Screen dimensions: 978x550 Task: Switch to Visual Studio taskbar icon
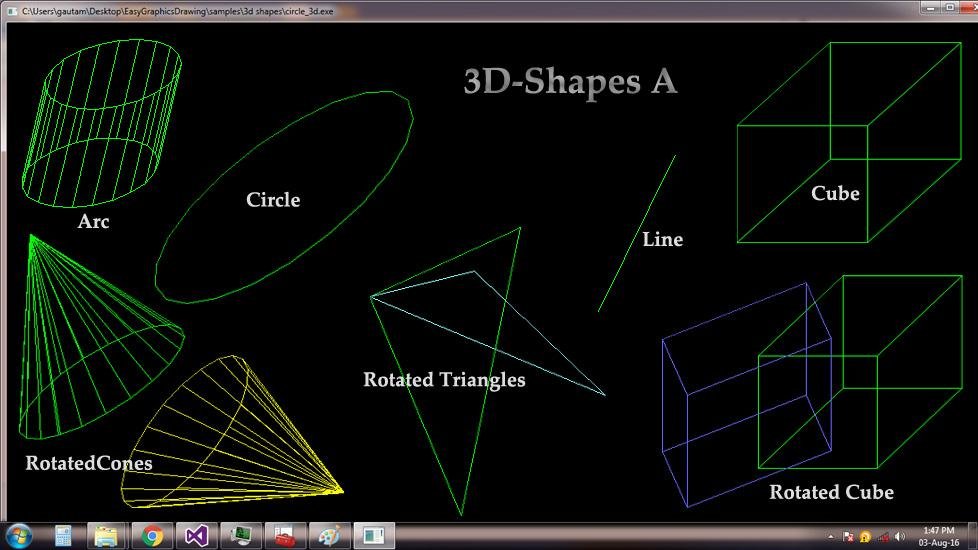click(196, 536)
